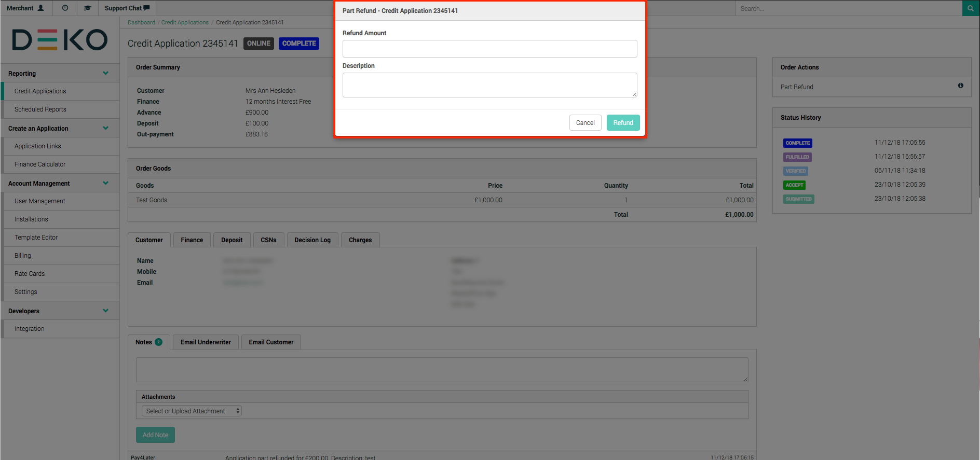Collapse the Developers section
The width and height of the screenshot is (980, 460).
[x=106, y=311]
